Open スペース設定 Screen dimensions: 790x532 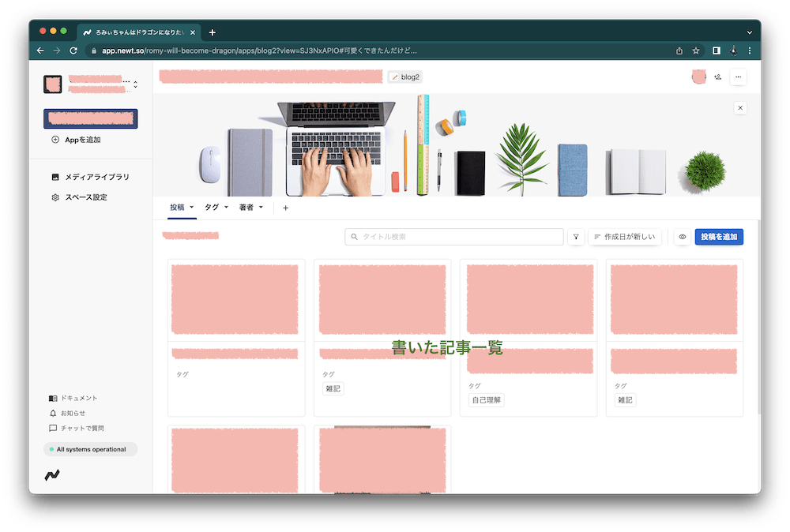(x=79, y=197)
